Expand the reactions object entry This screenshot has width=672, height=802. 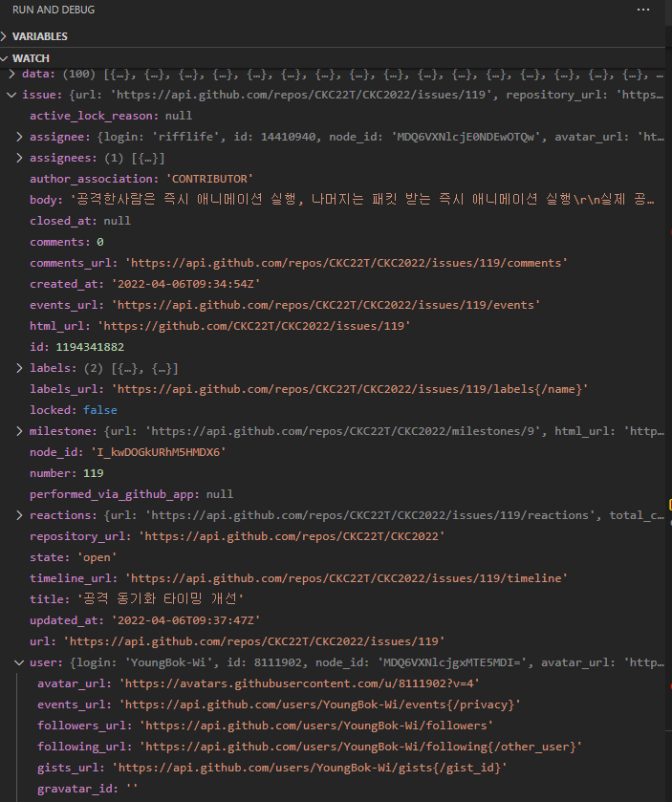click(20, 515)
